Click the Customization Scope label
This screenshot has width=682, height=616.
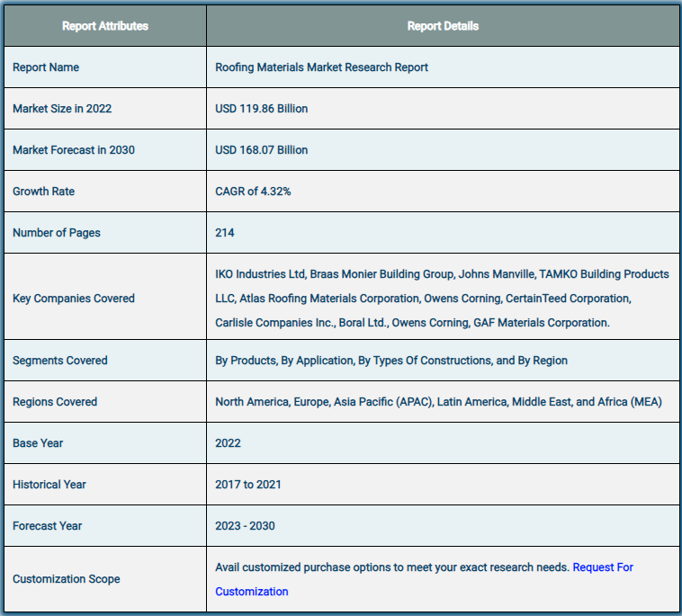coord(66,579)
